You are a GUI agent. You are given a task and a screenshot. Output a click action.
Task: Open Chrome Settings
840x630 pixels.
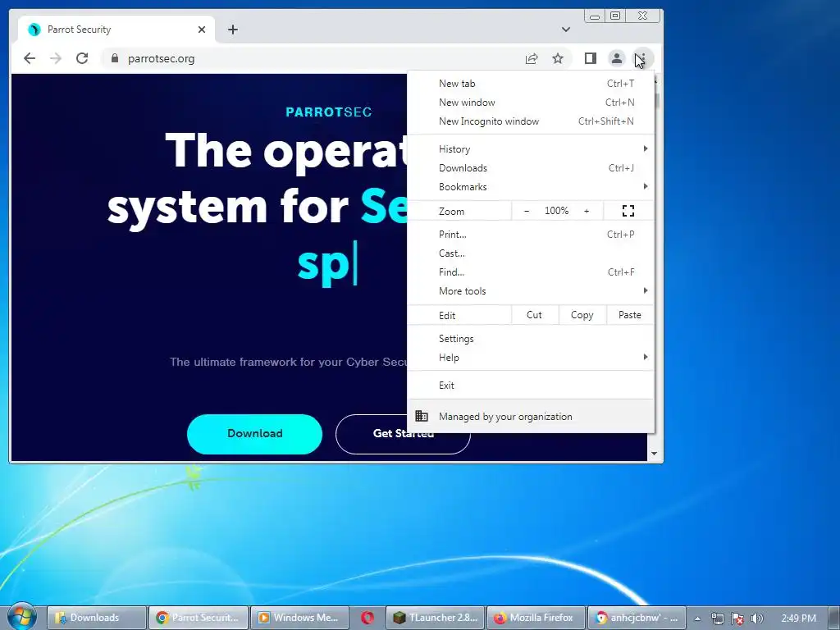(x=531, y=339)
